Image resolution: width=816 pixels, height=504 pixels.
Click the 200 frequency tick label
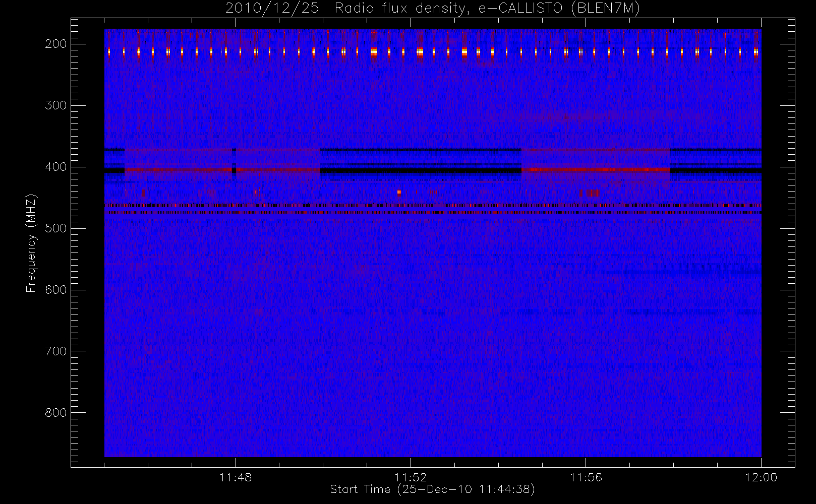[x=56, y=44]
